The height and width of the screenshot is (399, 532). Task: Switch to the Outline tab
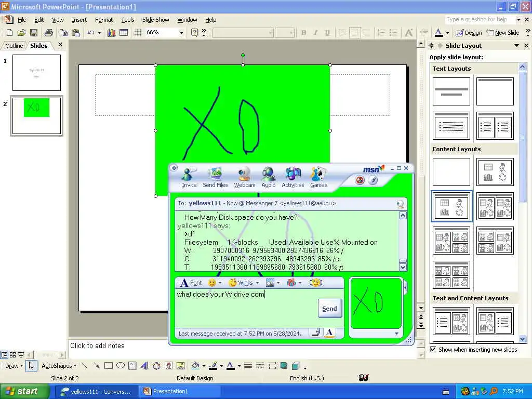pos(14,46)
